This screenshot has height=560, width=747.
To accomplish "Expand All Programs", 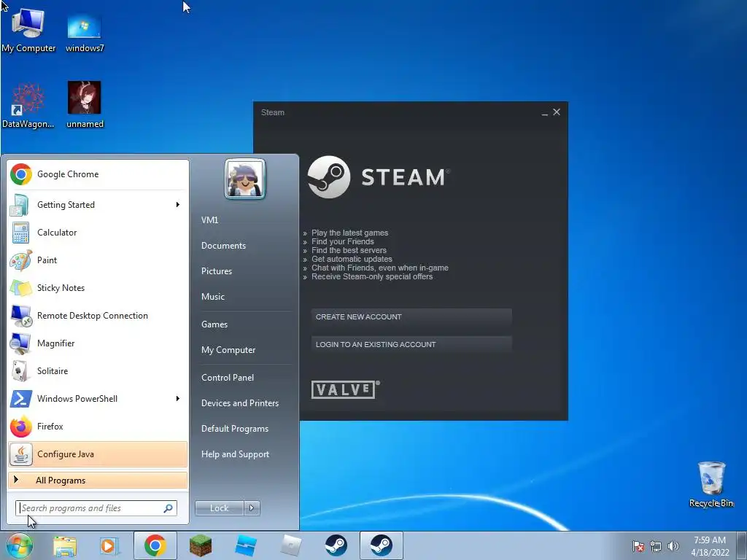I will (x=98, y=480).
